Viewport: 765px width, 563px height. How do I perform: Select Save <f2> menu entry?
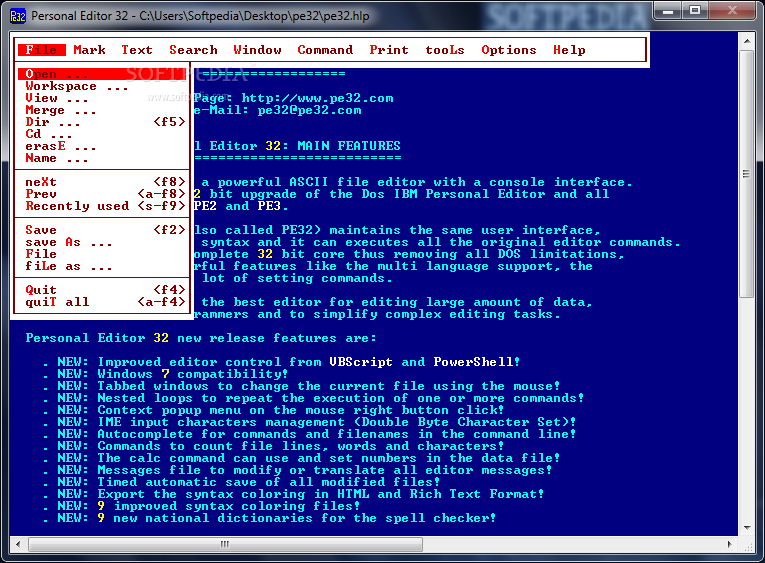102,230
